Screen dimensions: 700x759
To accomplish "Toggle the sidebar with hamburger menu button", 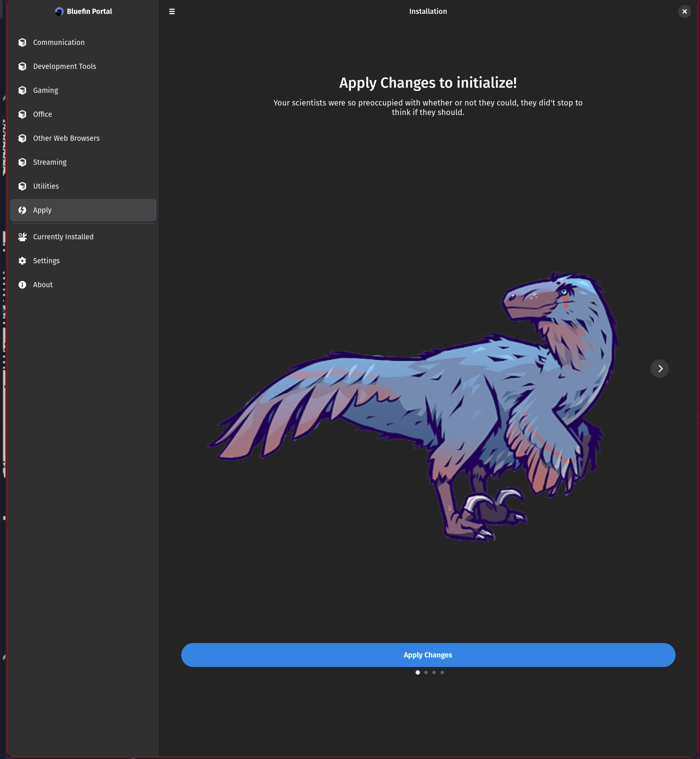I will [172, 11].
